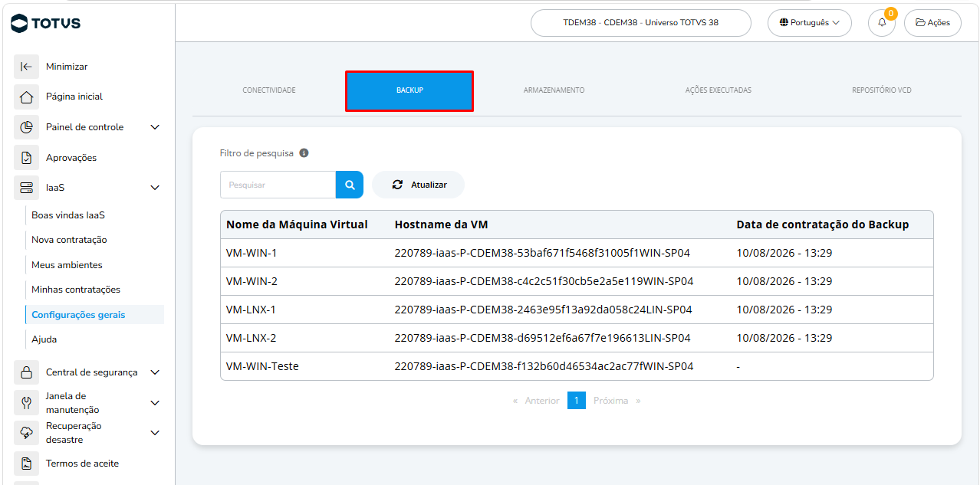Click the Atualizar refresh button

coord(419,185)
